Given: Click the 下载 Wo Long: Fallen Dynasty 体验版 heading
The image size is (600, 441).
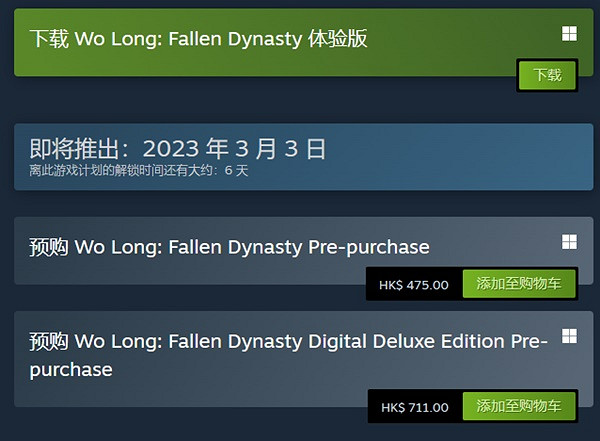Looking at the screenshot, I should [198, 39].
